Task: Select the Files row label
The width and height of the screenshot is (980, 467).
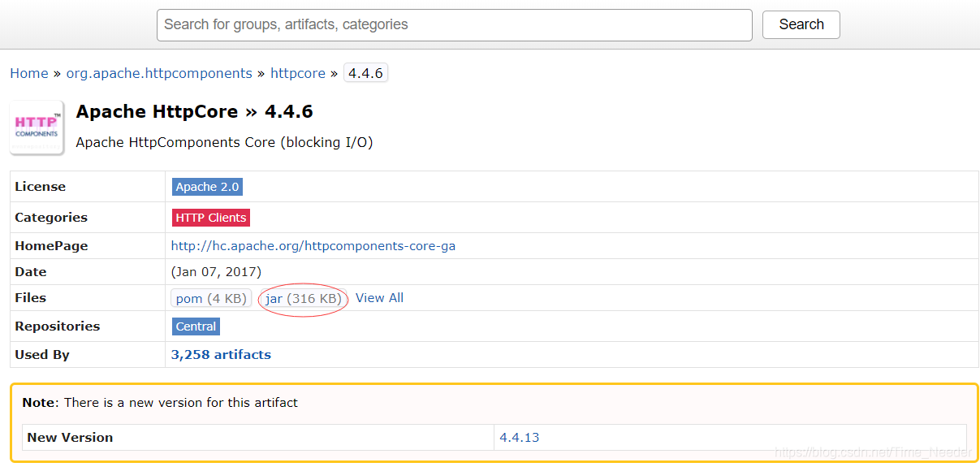Action: pyautogui.click(x=31, y=298)
